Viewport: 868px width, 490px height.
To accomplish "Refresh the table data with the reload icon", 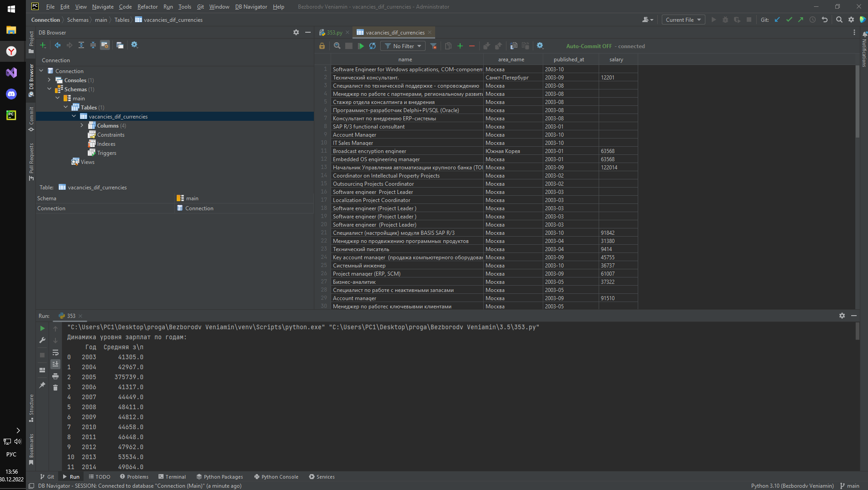I will 372,46.
